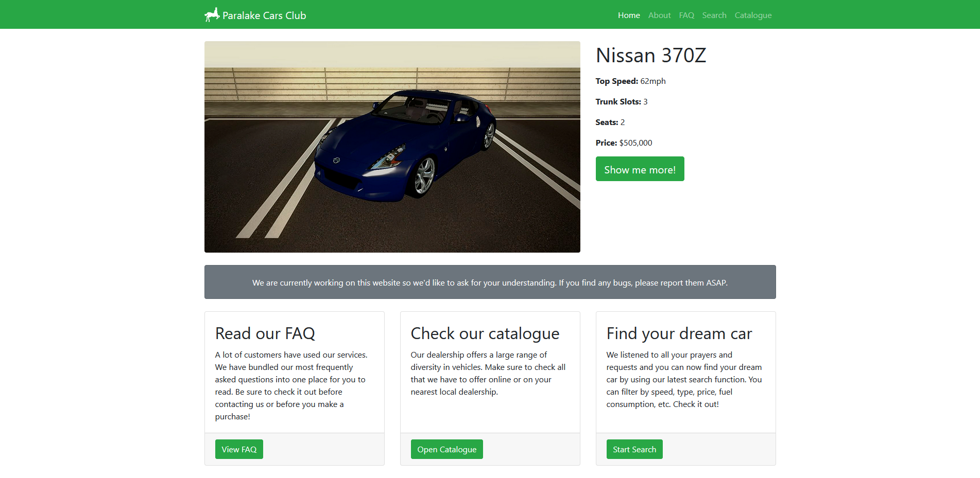Click the Find your dream car heading

coord(679,333)
